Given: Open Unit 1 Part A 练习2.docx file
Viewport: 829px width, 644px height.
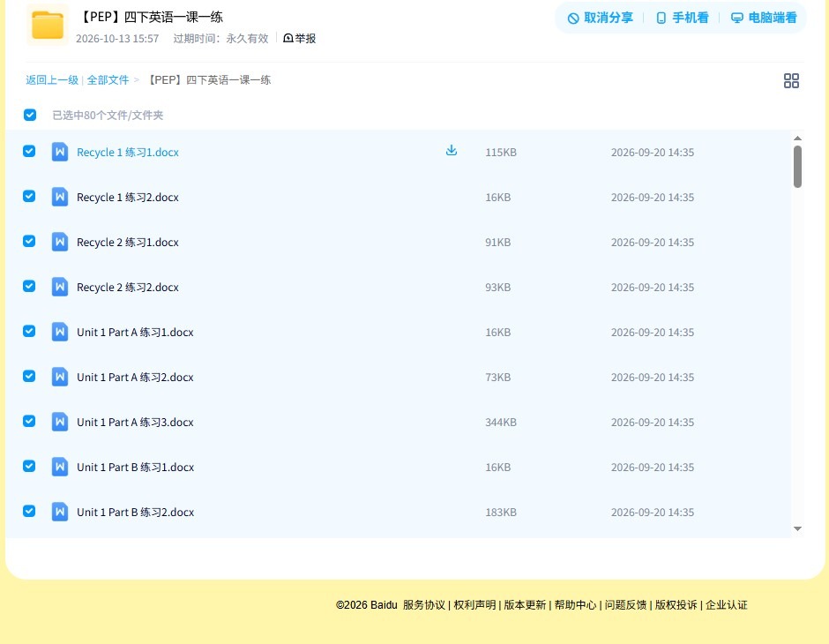Looking at the screenshot, I should [x=135, y=377].
